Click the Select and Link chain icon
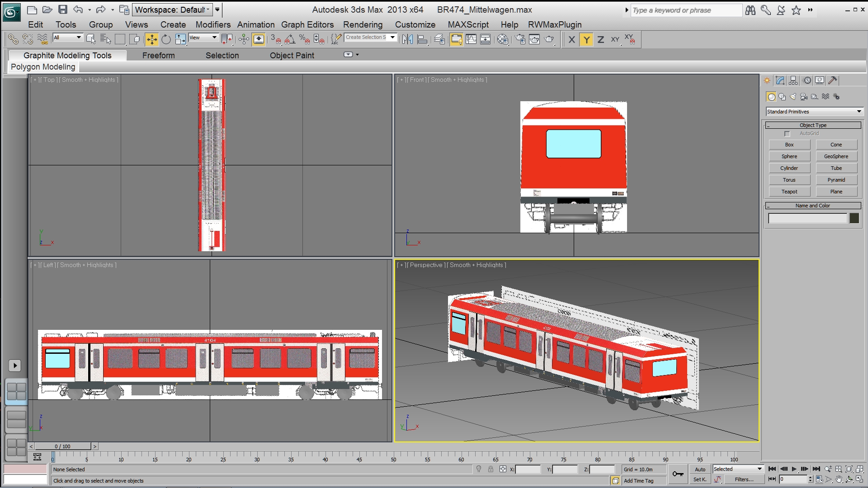Image resolution: width=868 pixels, height=488 pixels. pyautogui.click(x=13, y=40)
